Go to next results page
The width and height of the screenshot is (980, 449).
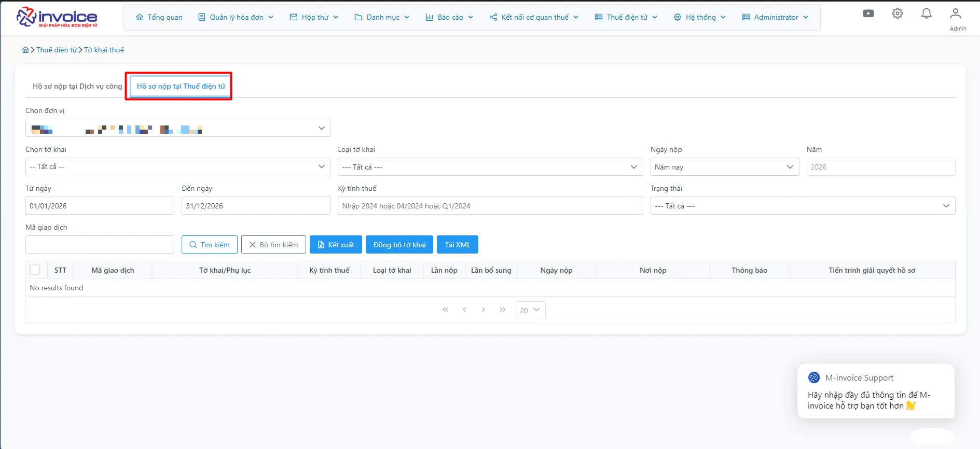(x=484, y=310)
